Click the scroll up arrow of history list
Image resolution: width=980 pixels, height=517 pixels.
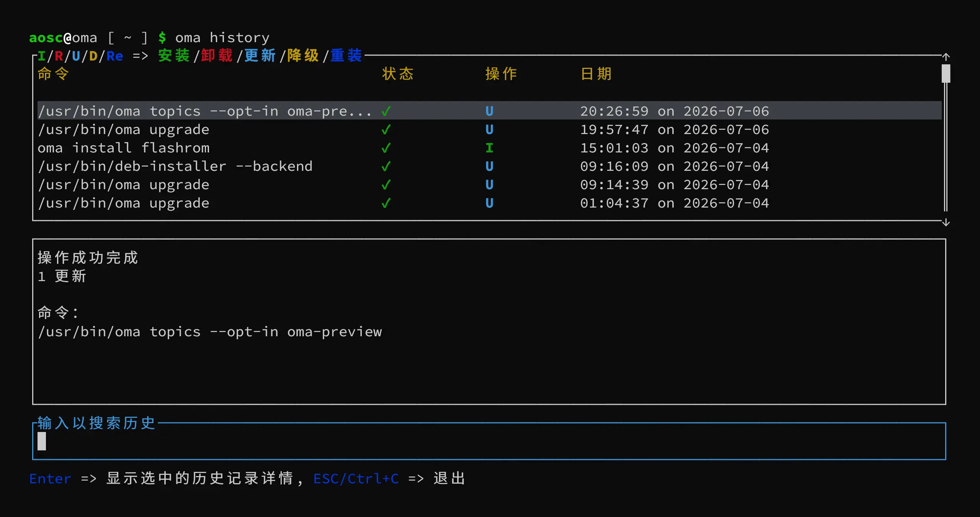pos(946,57)
